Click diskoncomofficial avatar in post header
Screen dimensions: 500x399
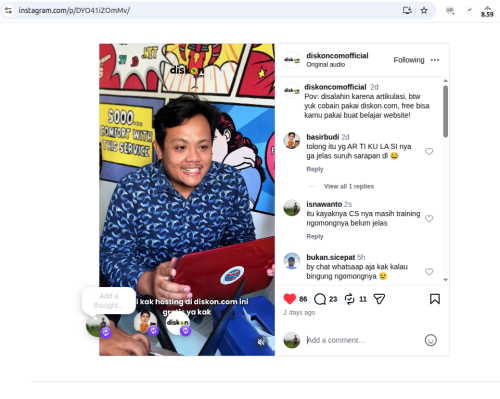coord(292,60)
